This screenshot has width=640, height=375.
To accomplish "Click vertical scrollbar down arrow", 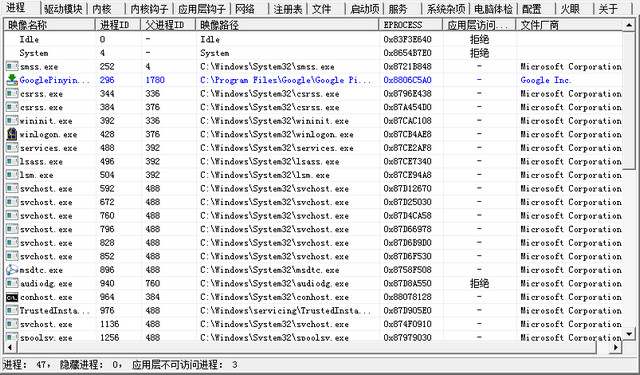I will (x=629, y=334).
